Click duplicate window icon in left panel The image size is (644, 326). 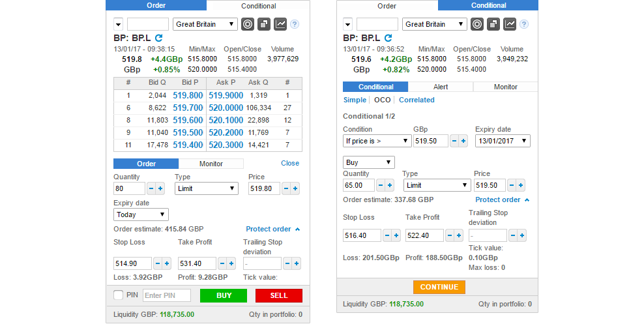point(264,24)
